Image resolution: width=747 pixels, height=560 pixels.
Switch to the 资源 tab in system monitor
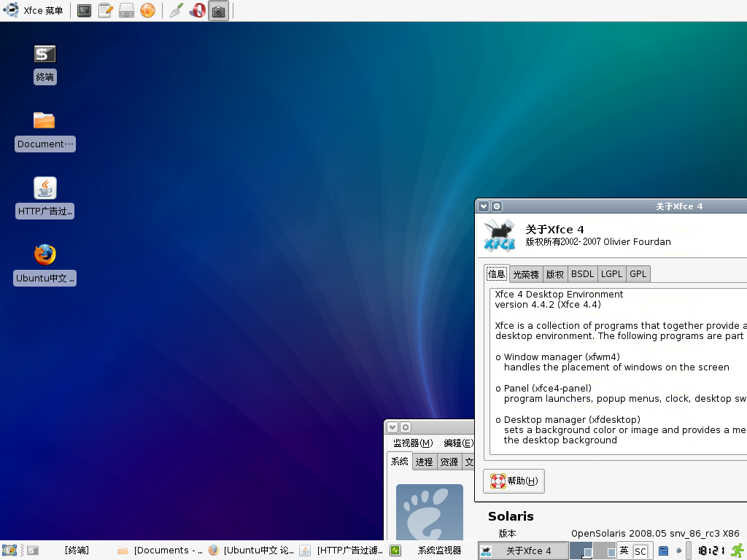pyautogui.click(x=449, y=462)
